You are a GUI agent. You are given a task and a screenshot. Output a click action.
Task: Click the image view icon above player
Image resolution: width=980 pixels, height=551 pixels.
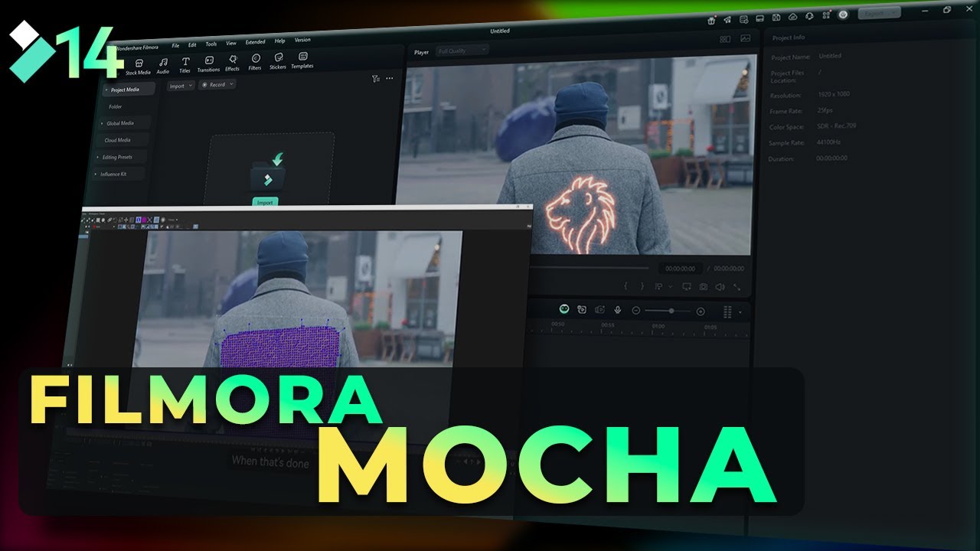pyautogui.click(x=745, y=37)
